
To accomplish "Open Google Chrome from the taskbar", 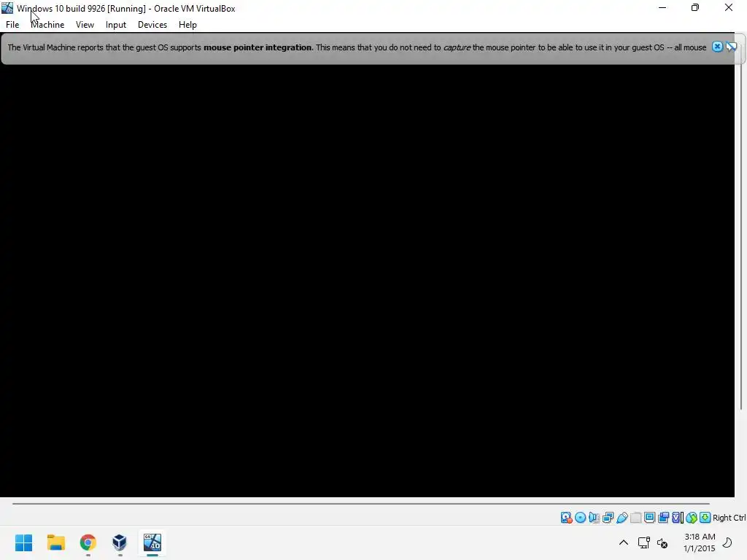I will coord(88,542).
